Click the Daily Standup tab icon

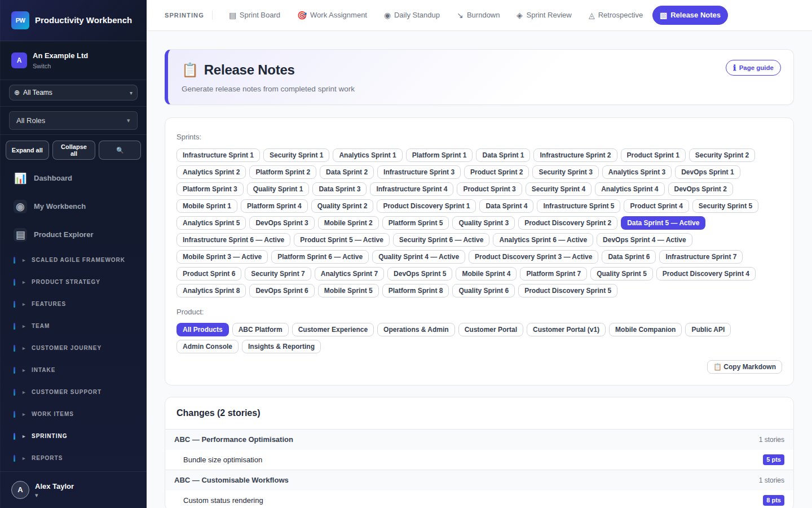(387, 16)
